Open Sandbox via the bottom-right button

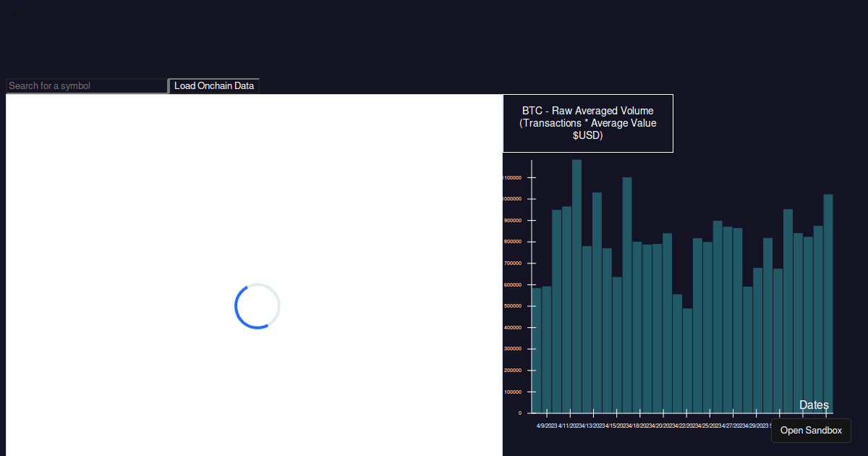[x=811, y=431]
